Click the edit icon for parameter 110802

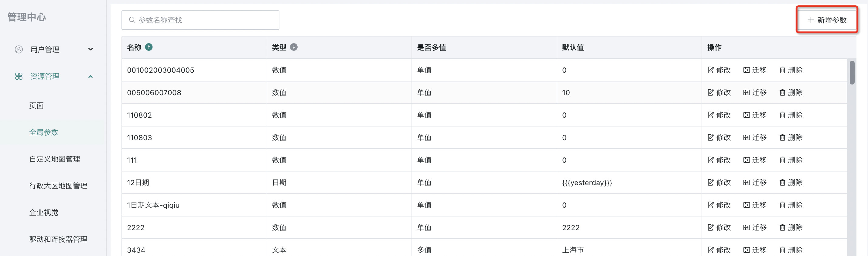(x=711, y=115)
